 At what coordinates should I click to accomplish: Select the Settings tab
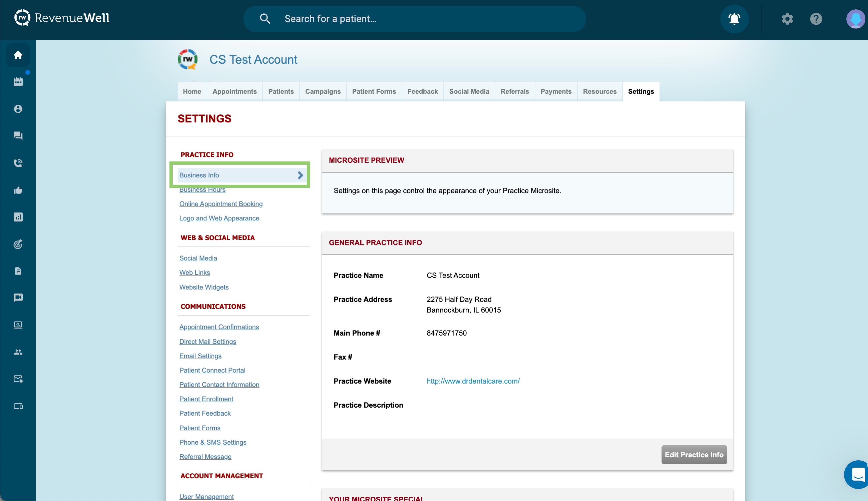640,91
